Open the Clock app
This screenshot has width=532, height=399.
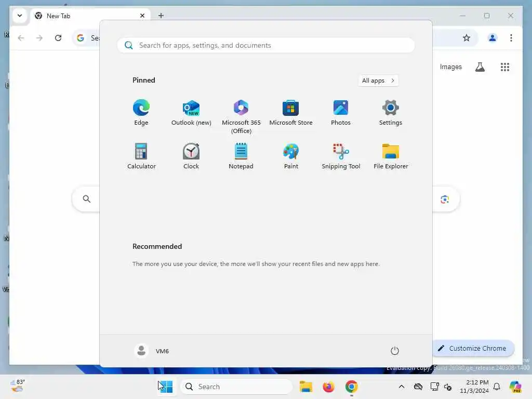point(191,156)
